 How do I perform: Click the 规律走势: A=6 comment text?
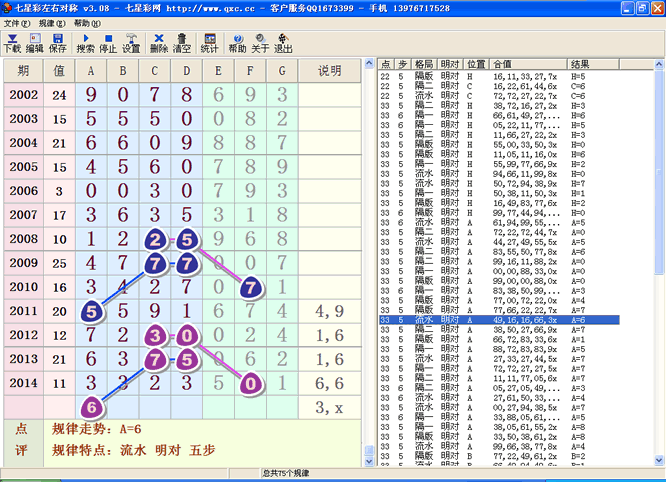click(97, 429)
